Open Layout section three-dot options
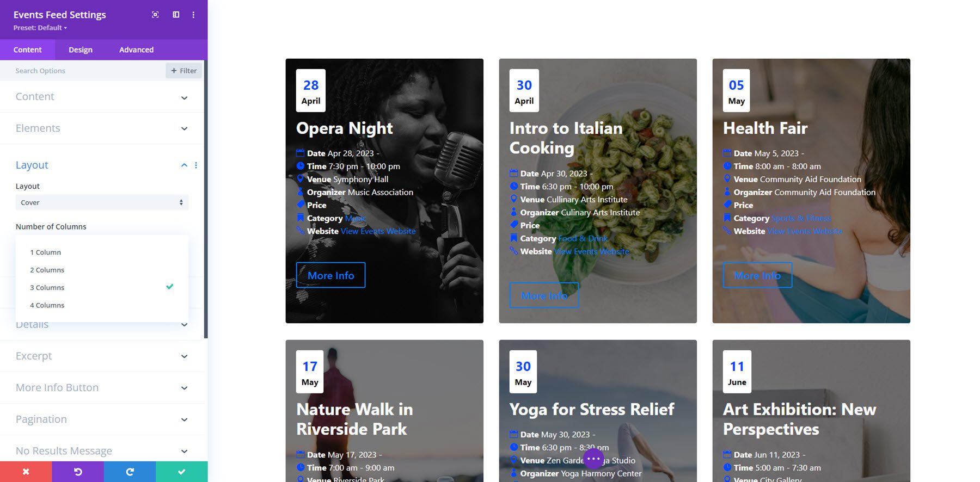 pos(196,165)
